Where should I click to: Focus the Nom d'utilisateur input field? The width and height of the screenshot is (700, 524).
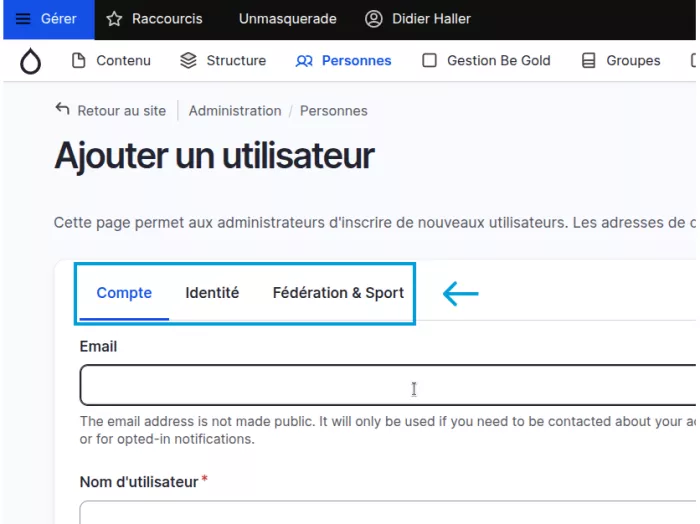tap(388, 512)
